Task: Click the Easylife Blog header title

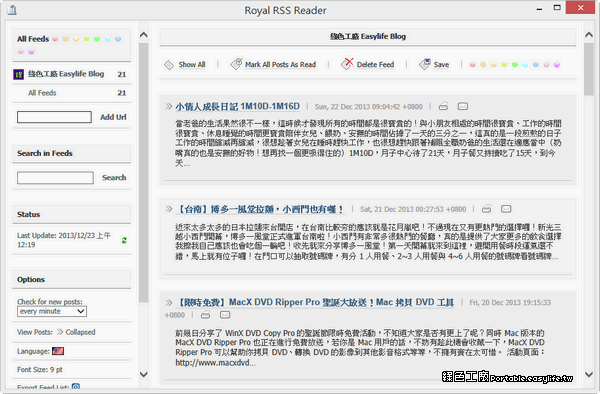Action: coord(368,36)
